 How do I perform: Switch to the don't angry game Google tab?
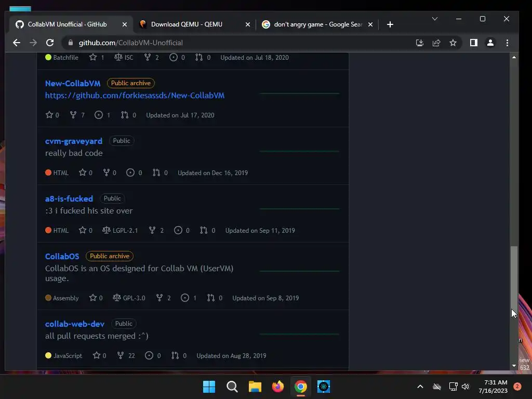[318, 24]
